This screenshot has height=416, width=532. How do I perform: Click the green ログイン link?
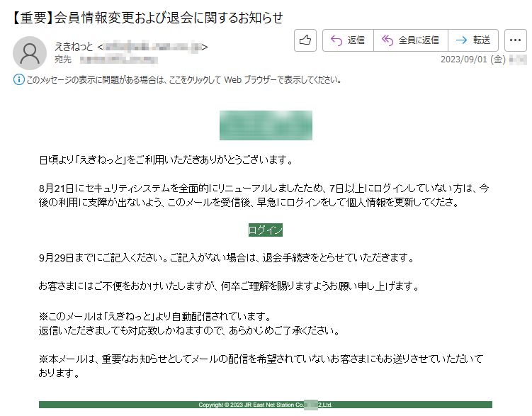pos(266,230)
